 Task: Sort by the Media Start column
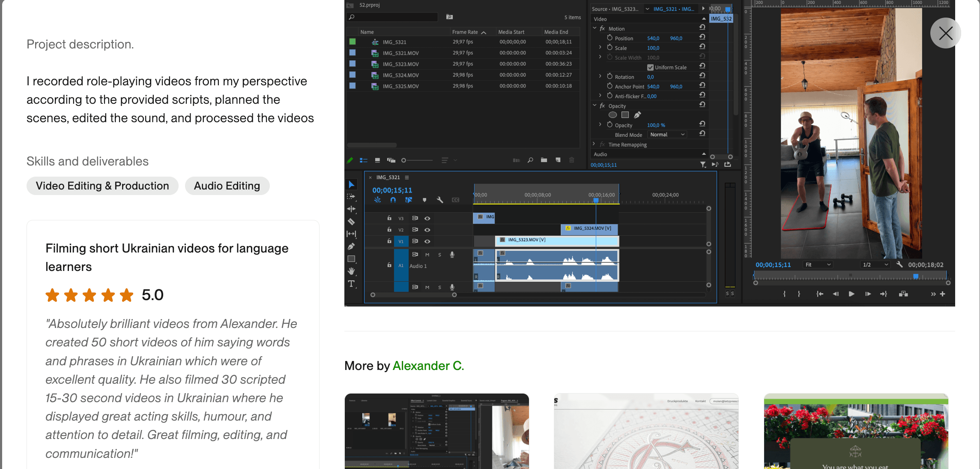coord(511,32)
